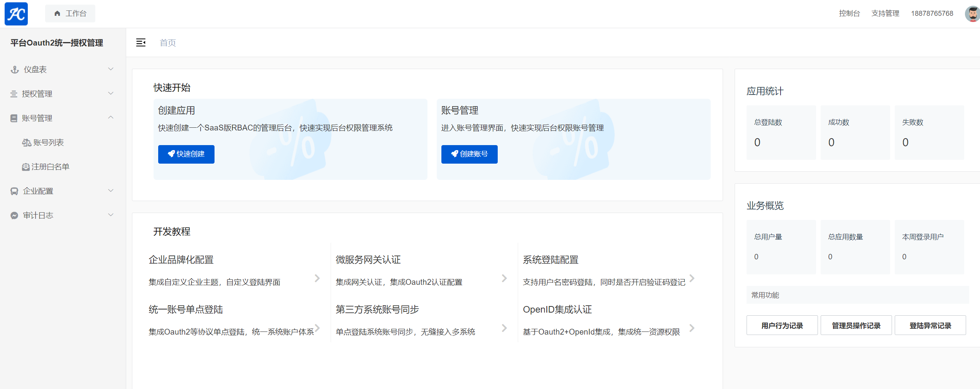Expand the 企业配置 section chevron
980x389 pixels.
click(111, 191)
